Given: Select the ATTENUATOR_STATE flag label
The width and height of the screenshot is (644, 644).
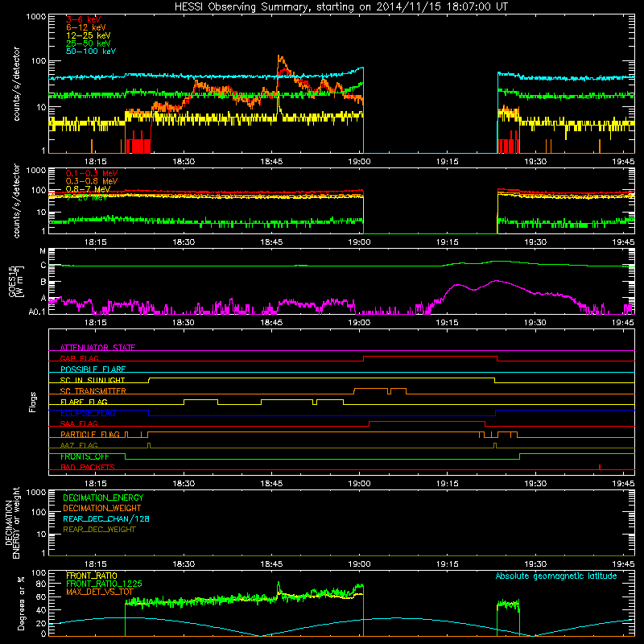Looking at the screenshot, I should point(97,348).
